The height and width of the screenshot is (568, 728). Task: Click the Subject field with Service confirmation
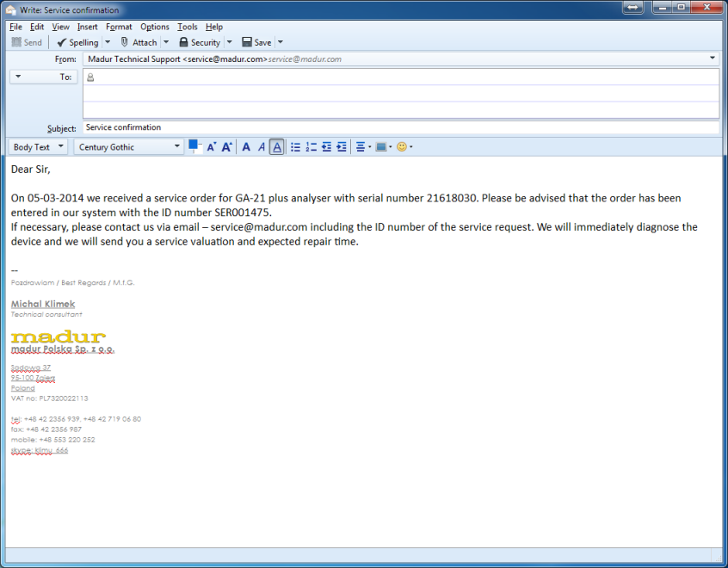click(x=401, y=127)
